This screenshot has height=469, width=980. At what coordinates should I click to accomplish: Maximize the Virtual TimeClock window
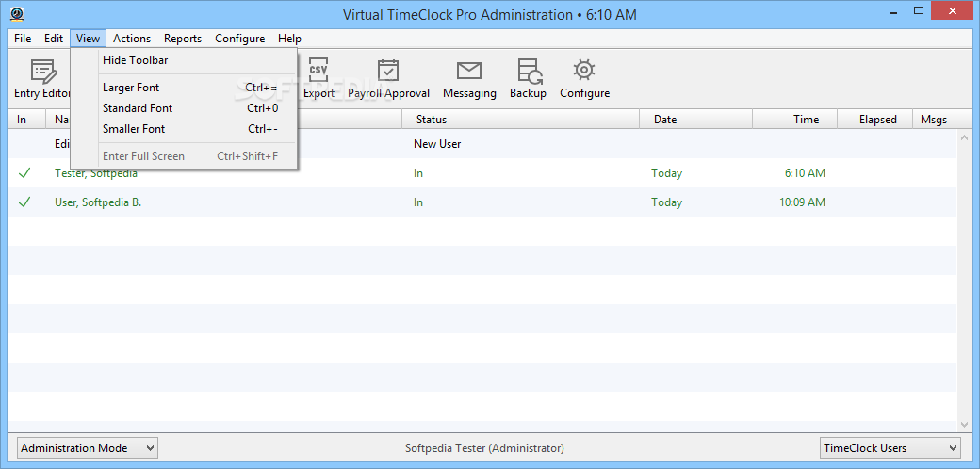pos(918,10)
